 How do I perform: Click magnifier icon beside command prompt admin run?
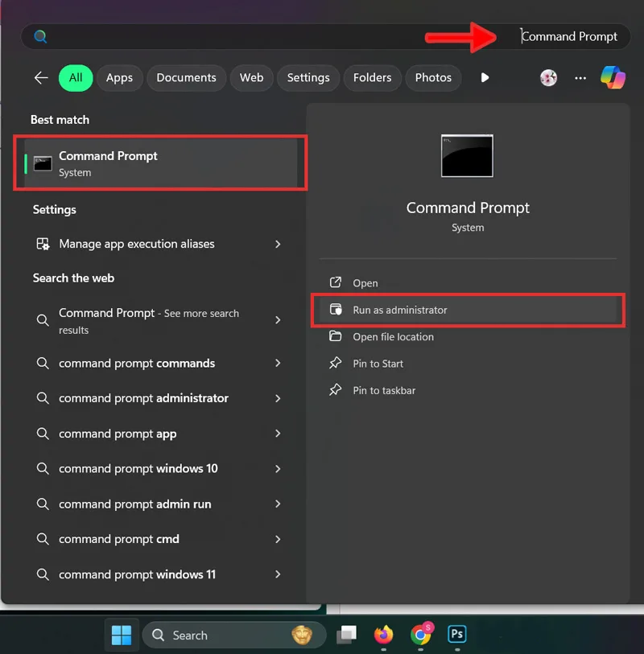[43, 504]
